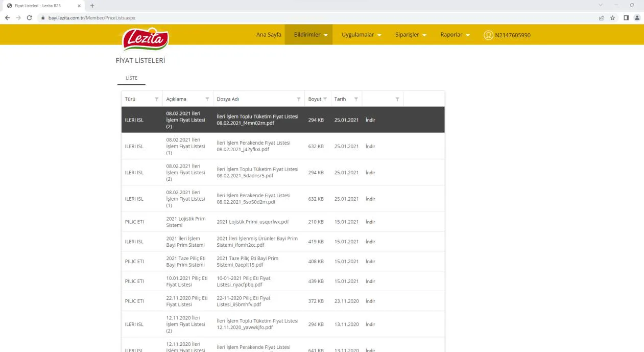Select the 419 KB size cell
This screenshot has height=352, width=644.
(x=316, y=242)
